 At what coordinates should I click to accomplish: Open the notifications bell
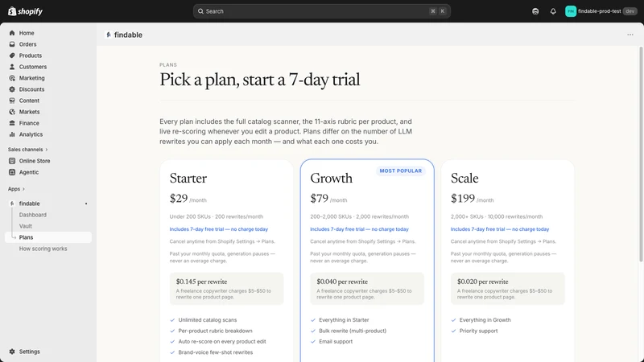coord(553,11)
